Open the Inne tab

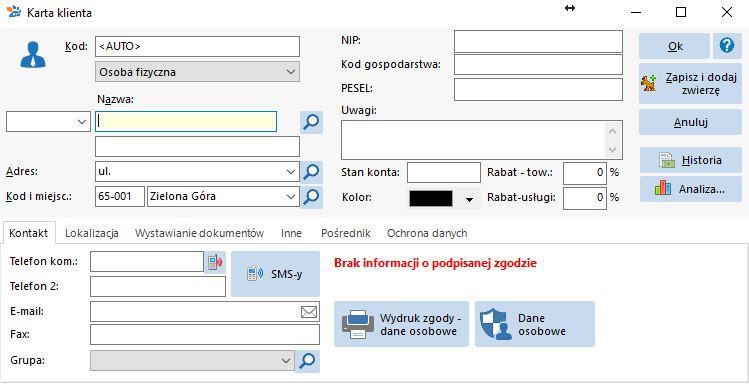point(291,233)
